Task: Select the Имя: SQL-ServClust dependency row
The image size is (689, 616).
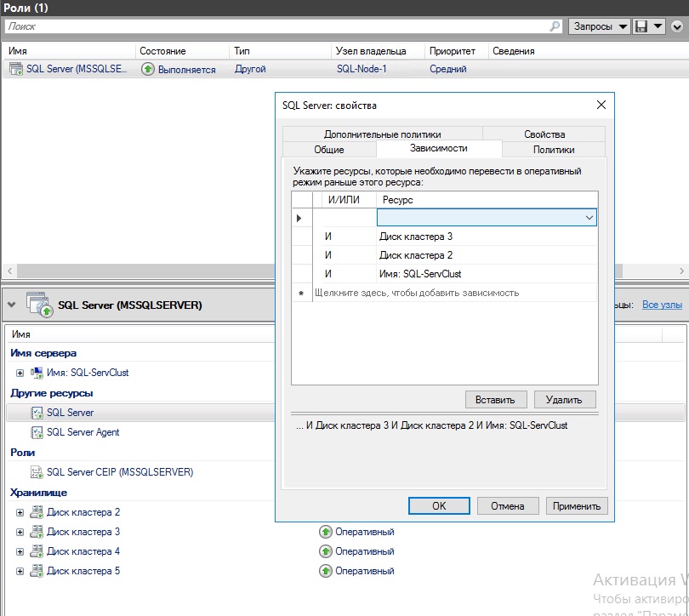Action: 445,274
